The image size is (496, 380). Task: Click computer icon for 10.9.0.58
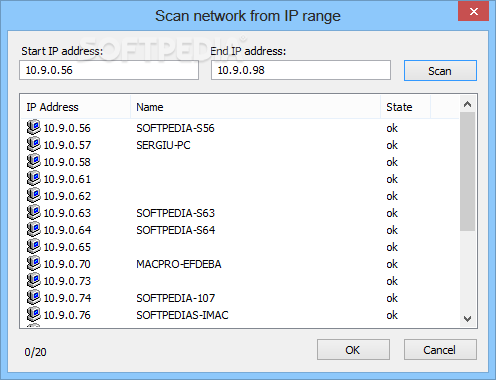click(x=34, y=161)
